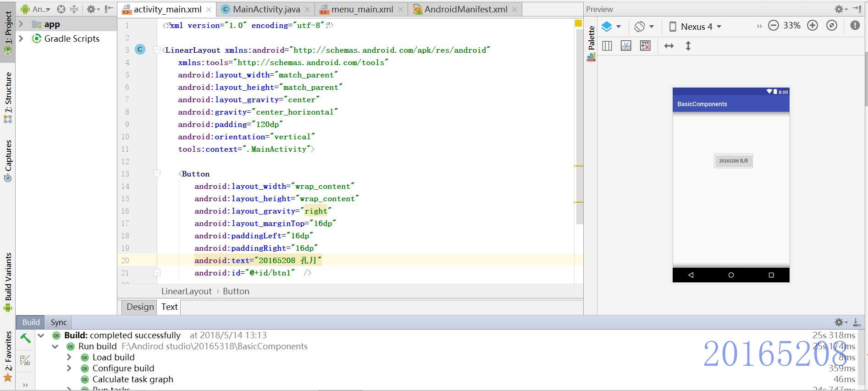
Task: Click the collapse all icon in project panel
Action: [74, 9]
